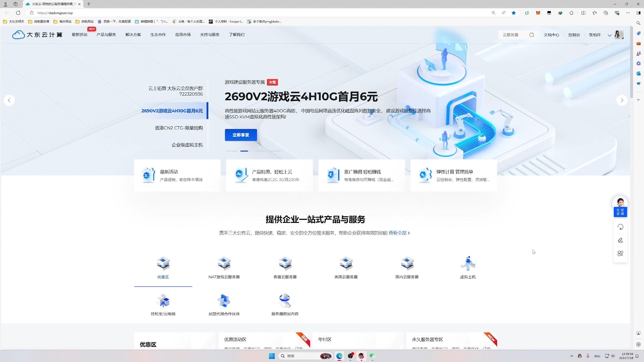Select the 香港云服务器 category icon

pos(285,263)
